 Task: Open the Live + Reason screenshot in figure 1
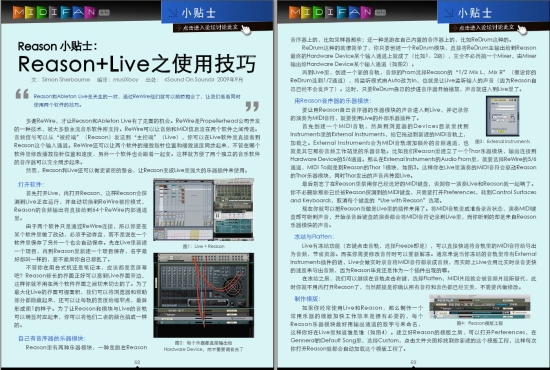tap(203, 209)
